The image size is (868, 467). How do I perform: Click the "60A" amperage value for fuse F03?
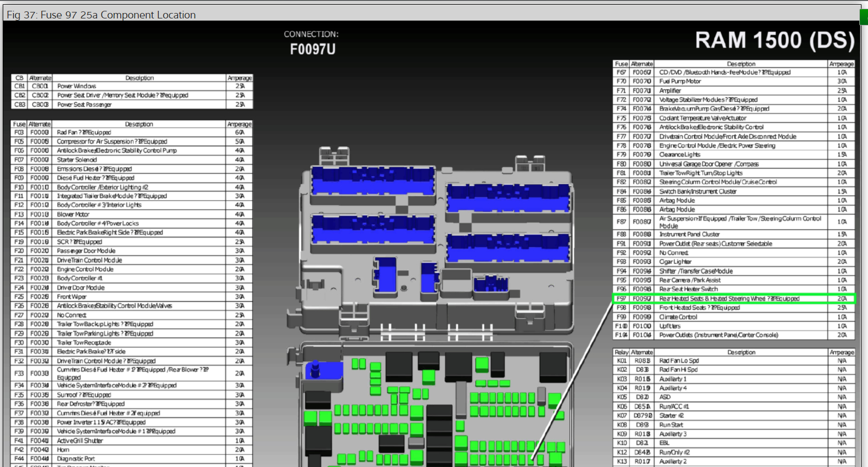pos(239,132)
